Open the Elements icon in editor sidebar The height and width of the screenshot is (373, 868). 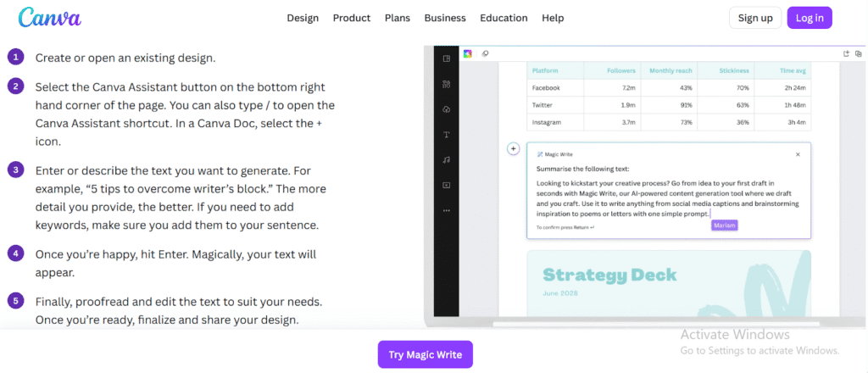pyautogui.click(x=447, y=84)
